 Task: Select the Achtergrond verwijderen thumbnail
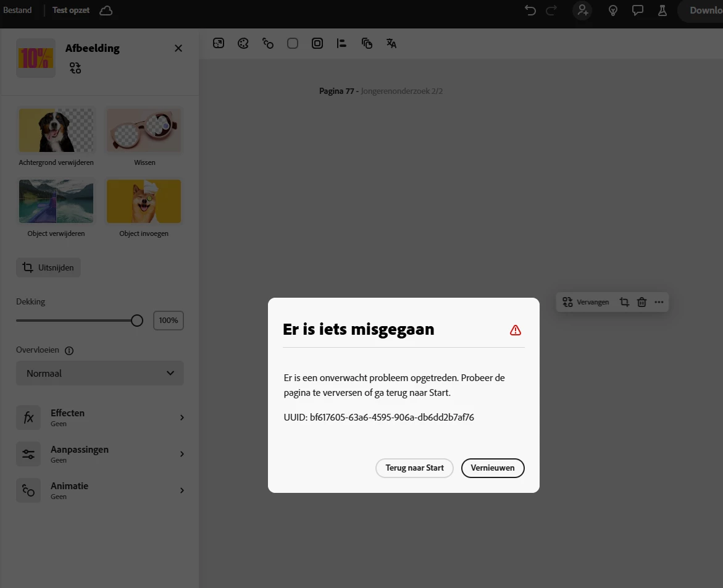click(56, 130)
